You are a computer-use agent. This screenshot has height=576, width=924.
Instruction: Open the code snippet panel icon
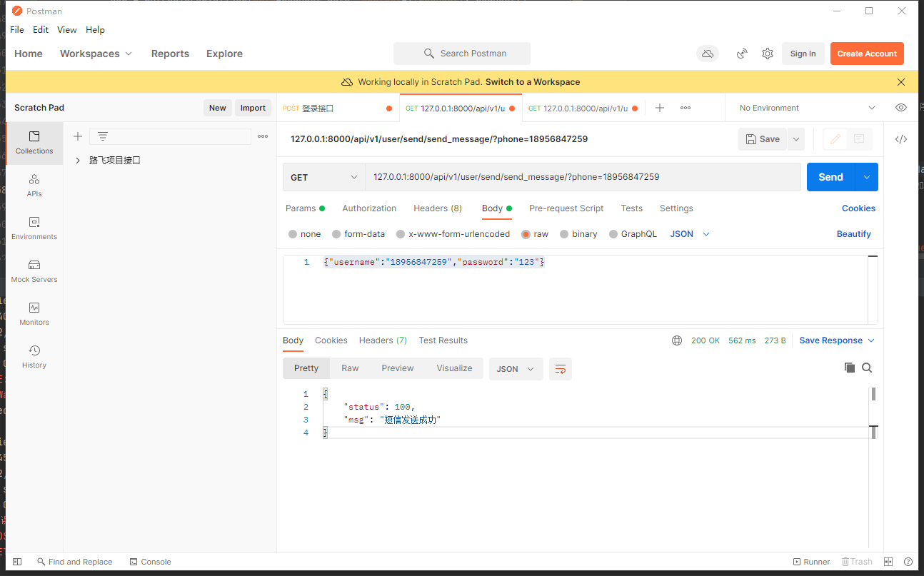[901, 139]
